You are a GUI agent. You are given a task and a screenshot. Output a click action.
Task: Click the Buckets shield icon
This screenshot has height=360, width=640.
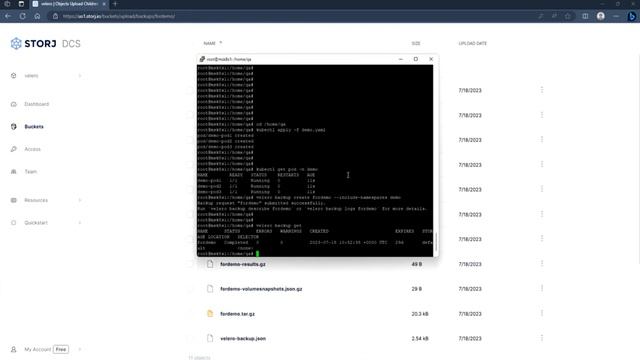(13, 127)
